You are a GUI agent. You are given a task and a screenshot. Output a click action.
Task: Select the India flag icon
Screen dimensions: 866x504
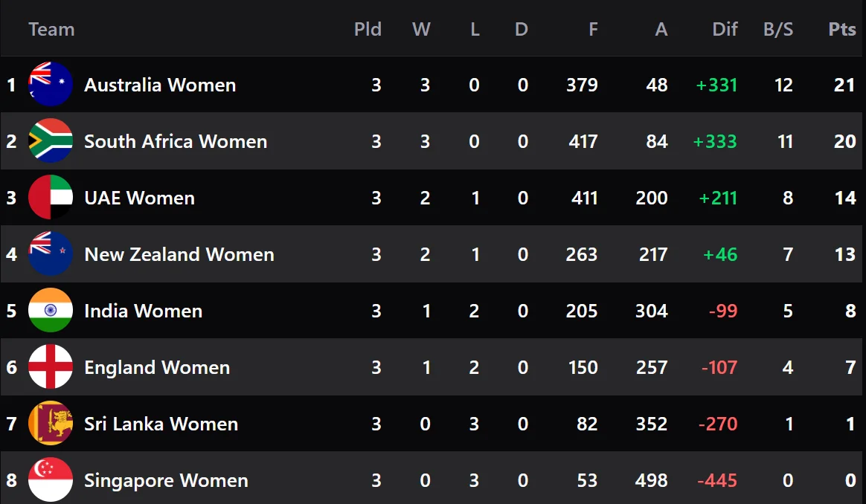[x=51, y=310]
